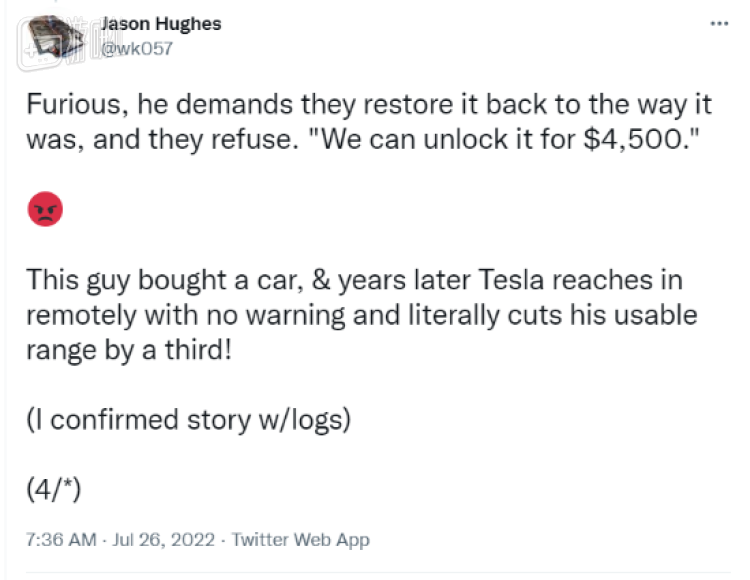Open the Twitter Web App source link

click(300, 540)
